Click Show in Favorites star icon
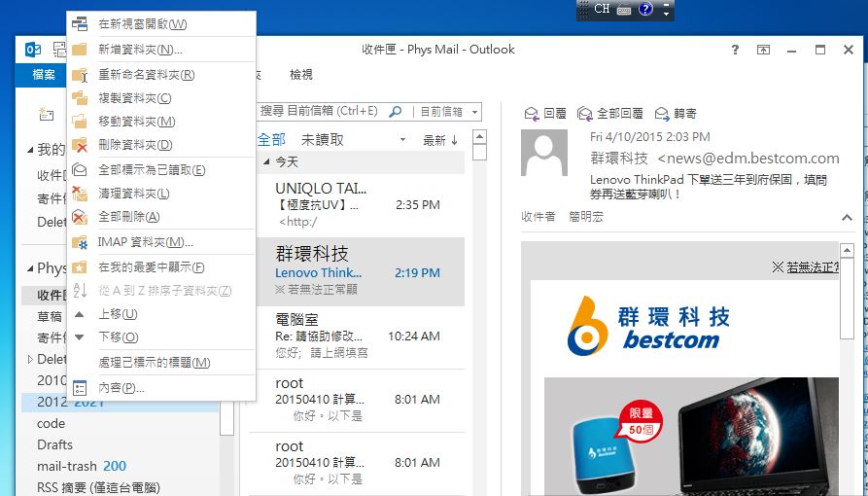The height and width of the screenshot is (496, 868). [80, 267]
